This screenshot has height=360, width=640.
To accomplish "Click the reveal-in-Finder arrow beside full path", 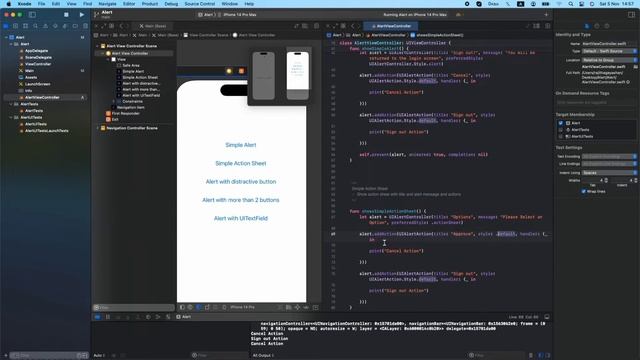I will 628,82.
